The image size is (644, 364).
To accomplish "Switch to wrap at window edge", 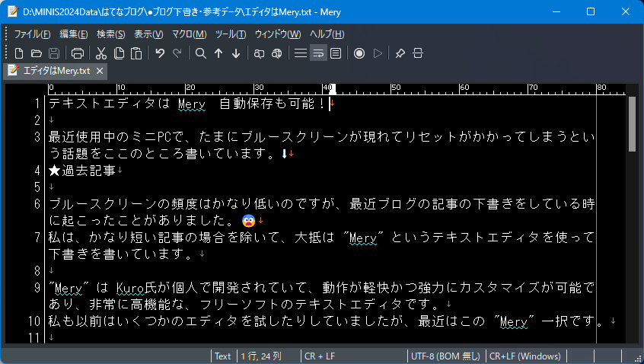I will (336, 53).
